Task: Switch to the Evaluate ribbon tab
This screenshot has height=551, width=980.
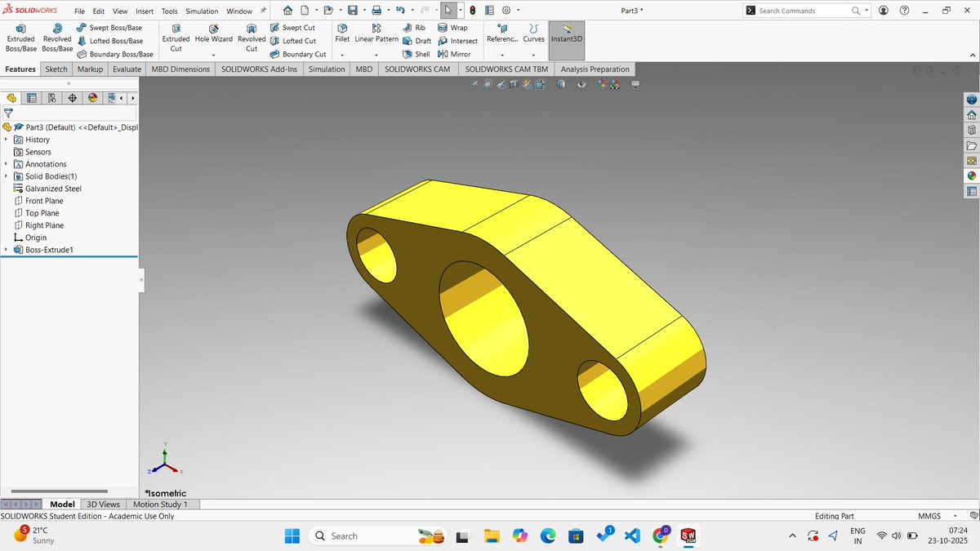Action: click(127, 69)
